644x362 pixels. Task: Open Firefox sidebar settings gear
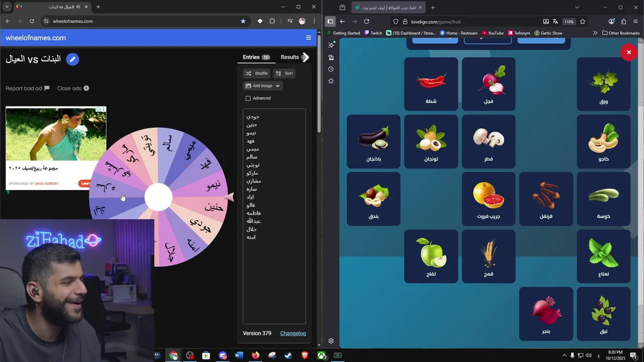click(331, 341)
